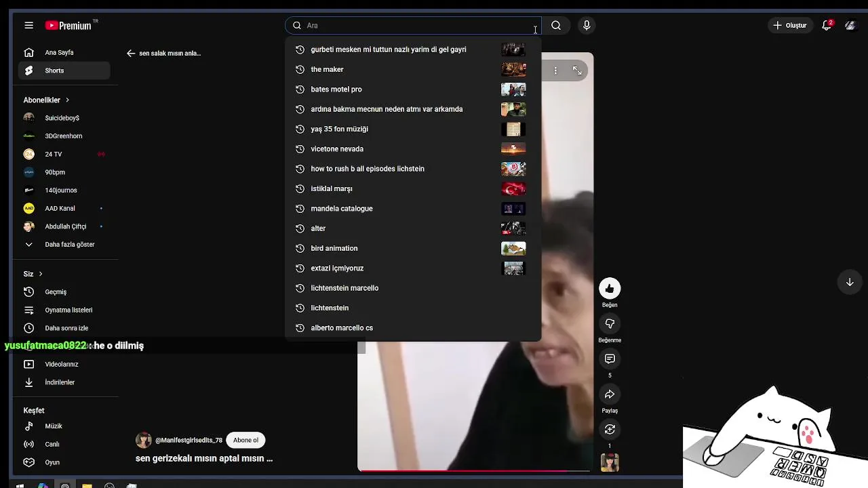868x488 pixels.
Task: Open the sound source thumbnail
Action: click(x=610, y=462)
